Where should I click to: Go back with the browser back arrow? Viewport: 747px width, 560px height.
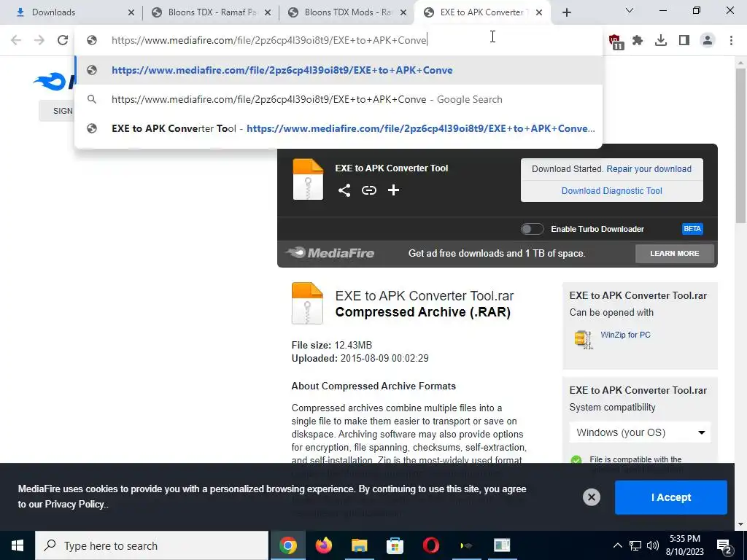coord(16,40)
